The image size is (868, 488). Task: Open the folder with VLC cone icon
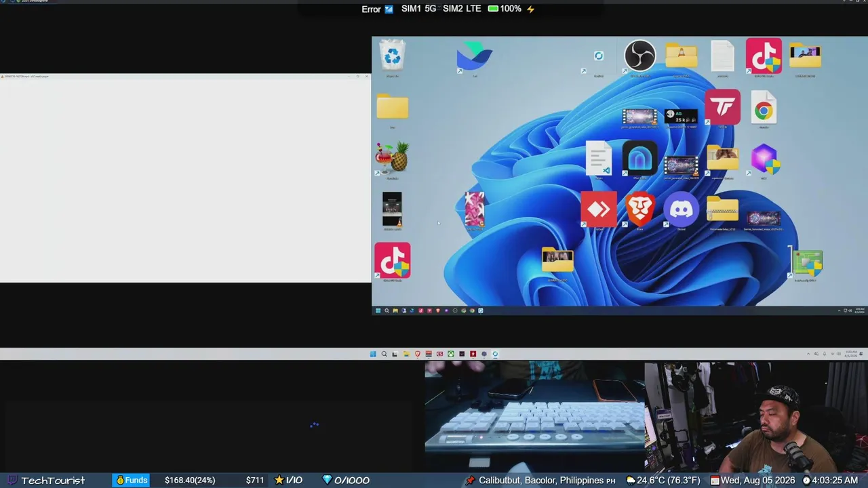(681, 56)
